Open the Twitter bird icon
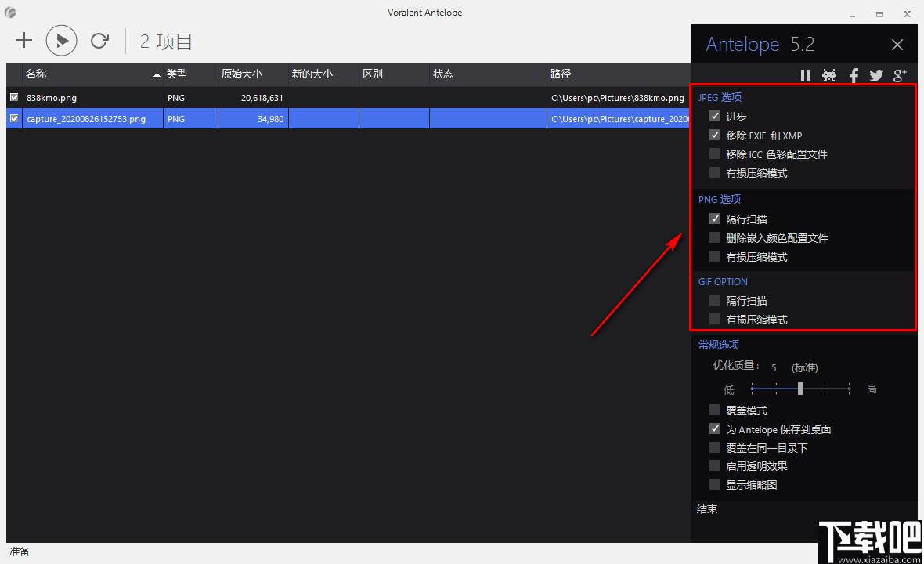Screen dimensions: 924x564 click(876, 75)
